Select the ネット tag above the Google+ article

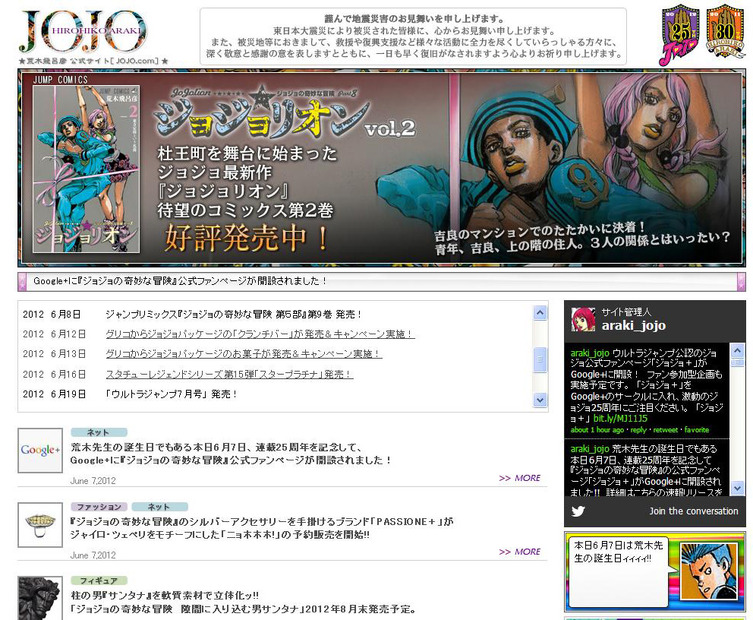tap(99, 432)
